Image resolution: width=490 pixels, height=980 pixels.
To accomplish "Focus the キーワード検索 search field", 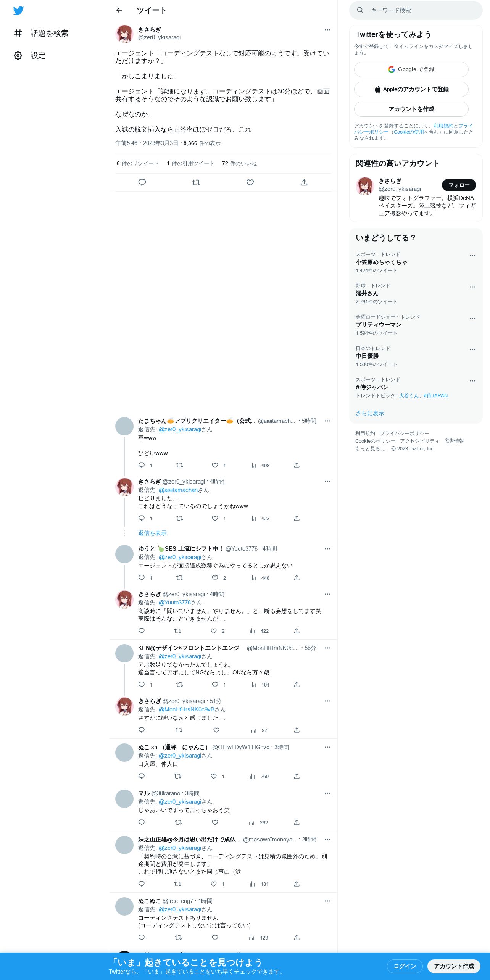I will pyautogui.click(x=416, y=10).
